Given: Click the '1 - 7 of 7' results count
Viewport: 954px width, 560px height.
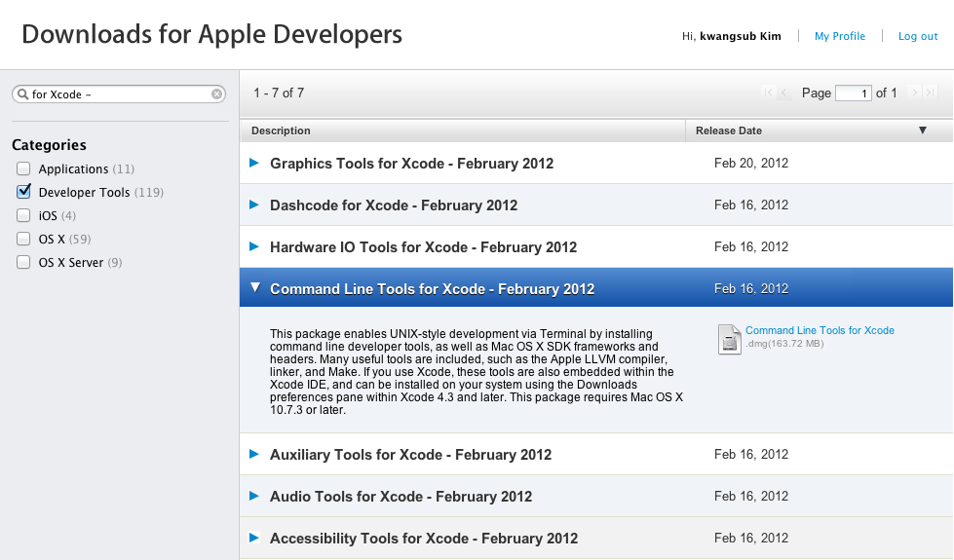Looking at the screenshot, I should [x=279, y=93].
